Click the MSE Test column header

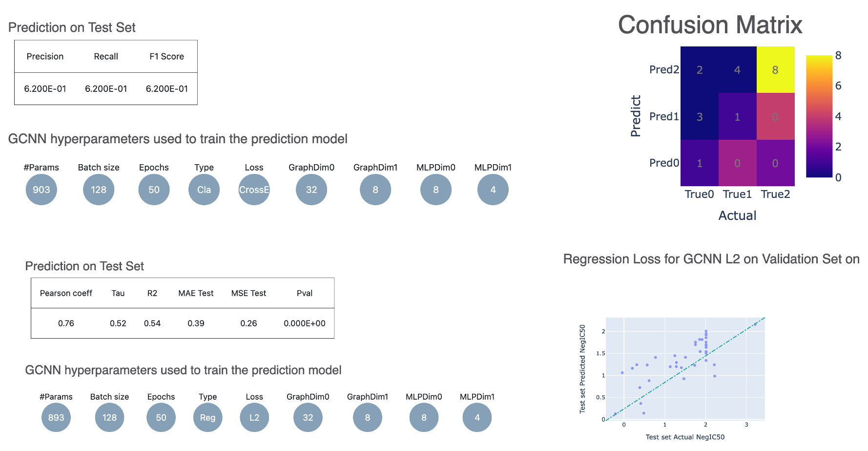point(248,293)
